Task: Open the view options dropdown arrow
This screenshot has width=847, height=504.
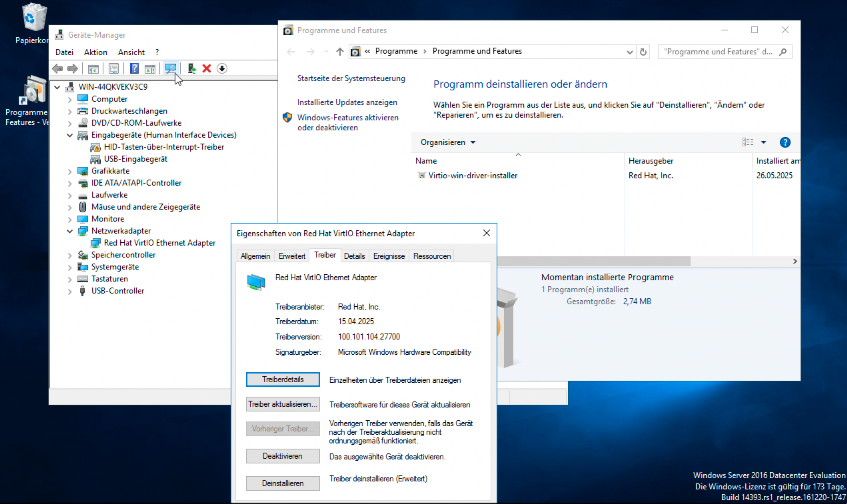Action: coord(763,142)
